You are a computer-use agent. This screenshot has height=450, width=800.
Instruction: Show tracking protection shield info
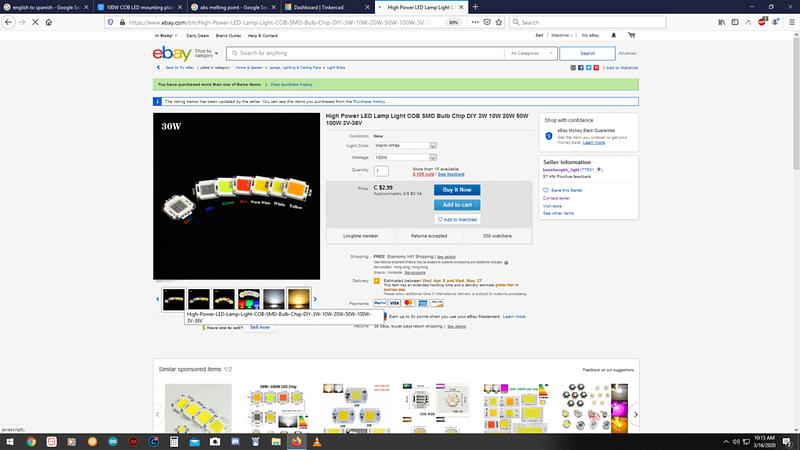click(x=111, y=22)
